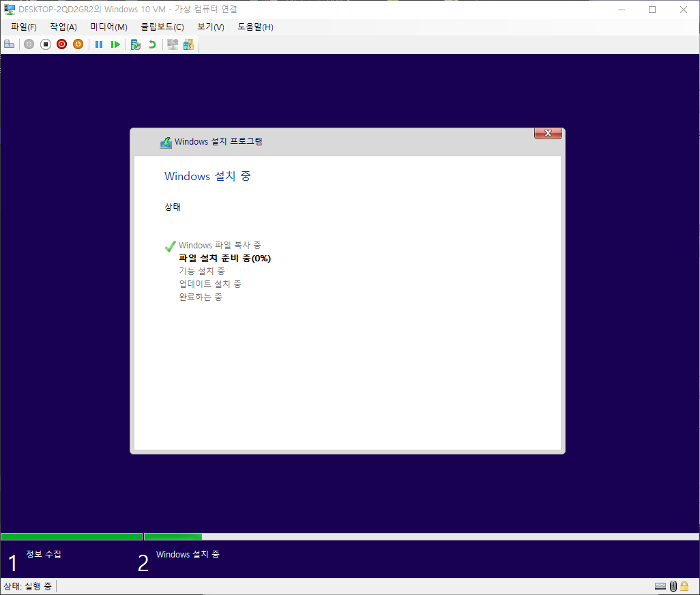Image resolution: width=700 pixels, height=595 pixels.
Task: Click the keyboard status bar icon
Action: tap(660, 586)
